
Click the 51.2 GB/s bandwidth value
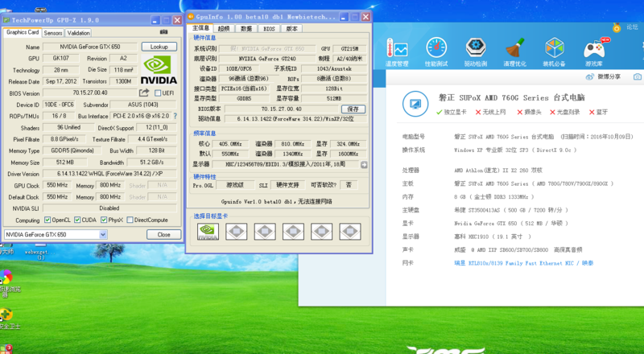click(151, 163)
